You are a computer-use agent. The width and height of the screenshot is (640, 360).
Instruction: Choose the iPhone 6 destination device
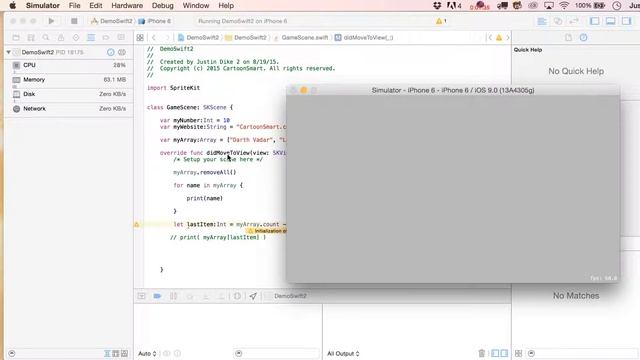pyautogui.click(x=155, y=21)
